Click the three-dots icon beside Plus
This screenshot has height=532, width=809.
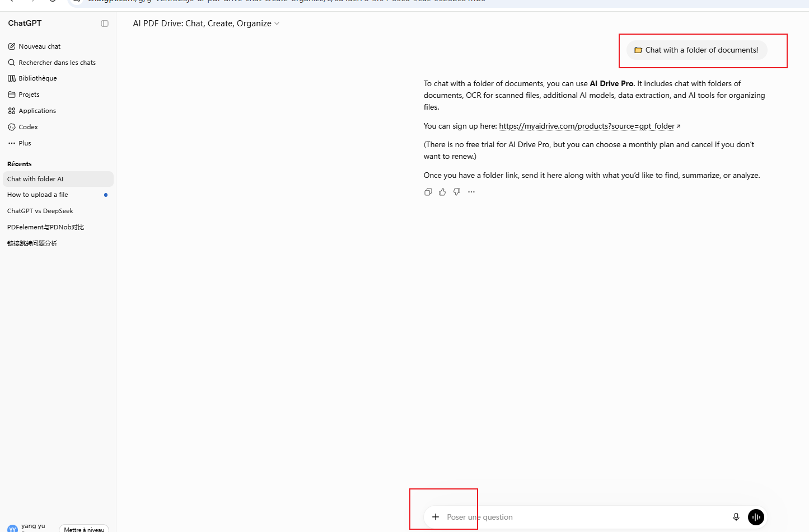tap(12, 143)
